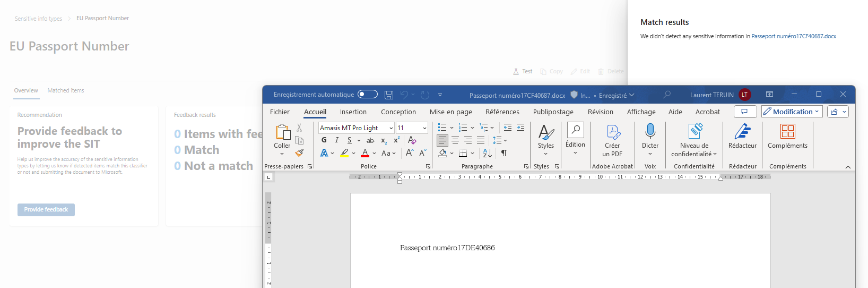Switch to the Insertion ribbon tab
Viewport: 868px width, 288px height.
pyautogui.click(x=353, y=112)
